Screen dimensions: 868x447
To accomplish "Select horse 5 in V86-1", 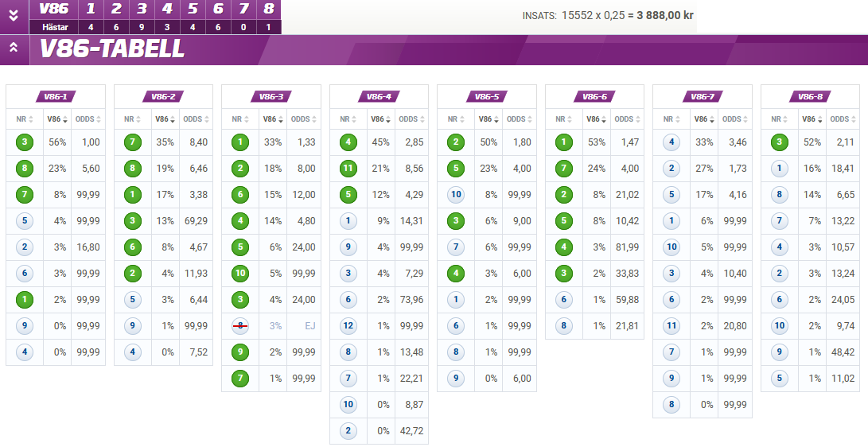I will [25, 221].
